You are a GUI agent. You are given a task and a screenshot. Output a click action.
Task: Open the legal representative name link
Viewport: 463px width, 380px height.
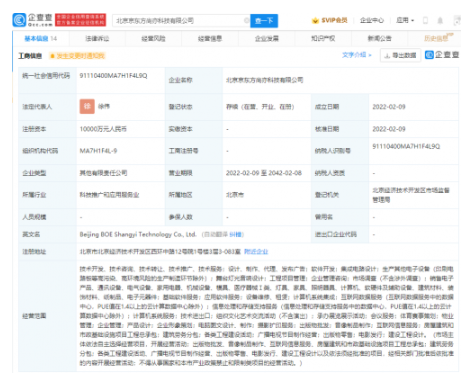[x=104, y=107]
